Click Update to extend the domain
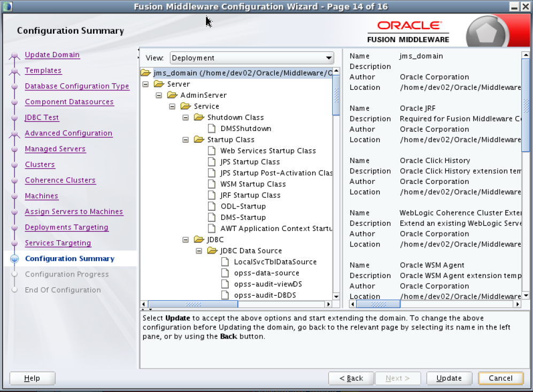The image size is (533, 392). (x=449, y=378)
